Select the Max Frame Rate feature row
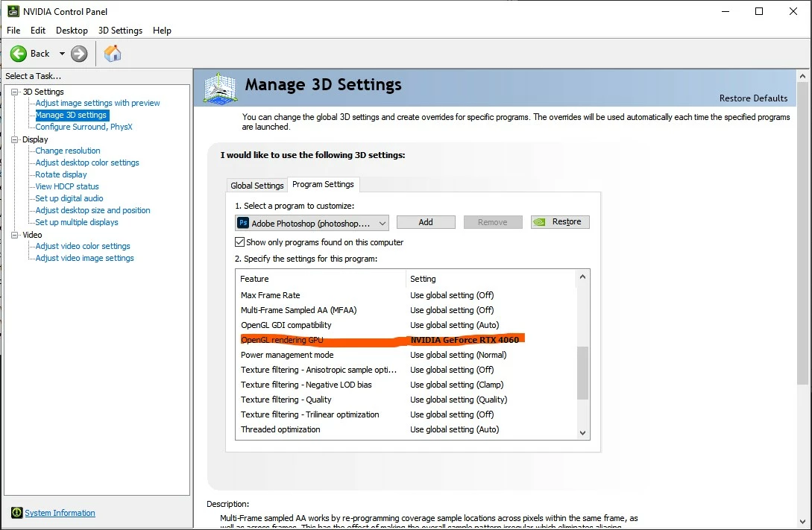Viewport: 812px width, 530px height. (406, 295)
